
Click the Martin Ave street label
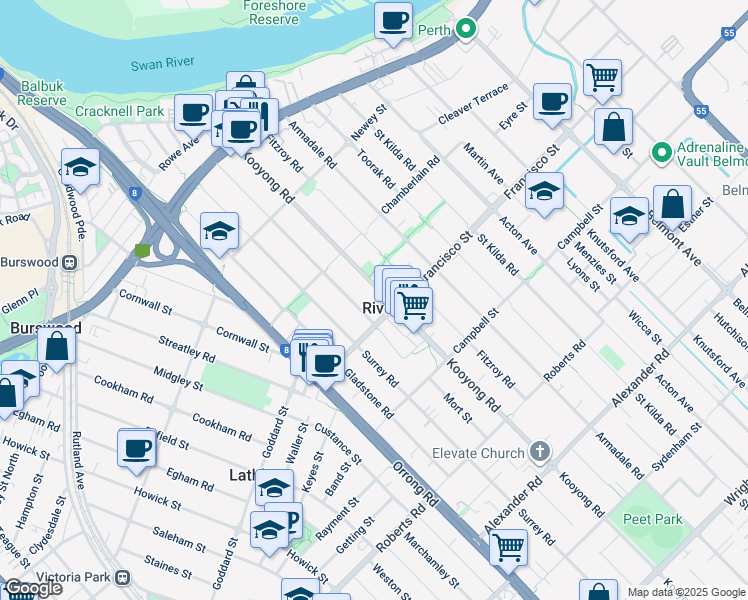point(484,164)
